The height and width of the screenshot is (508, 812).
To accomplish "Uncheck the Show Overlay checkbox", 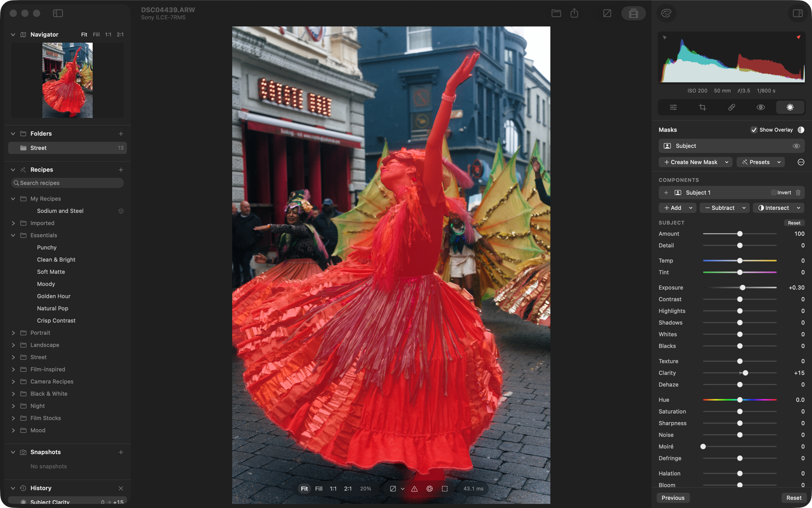I will click(x=754, y=130).
